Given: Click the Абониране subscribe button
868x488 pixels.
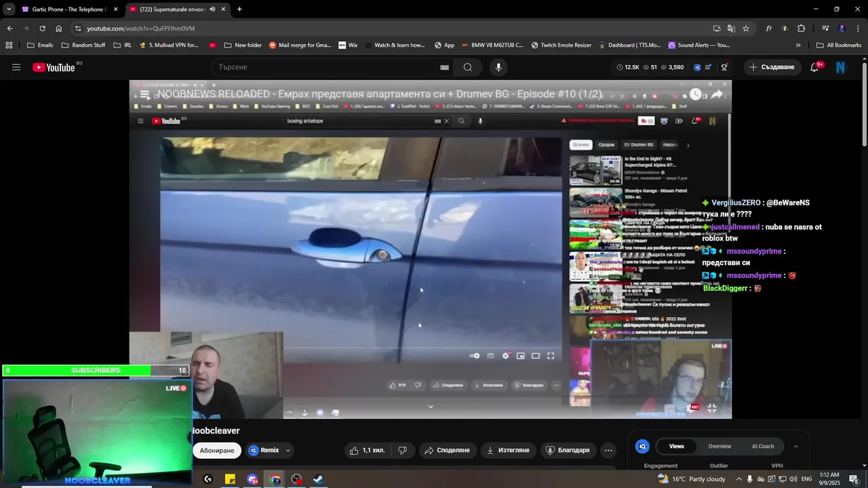Looking at the screenshot, I should (217, 451).
